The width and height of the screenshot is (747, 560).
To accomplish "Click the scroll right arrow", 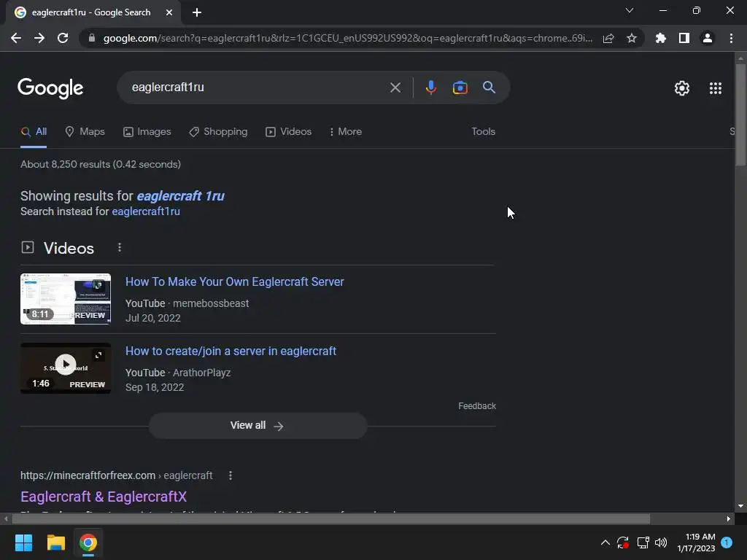I will pyautogui.click(x=729, y=518).
